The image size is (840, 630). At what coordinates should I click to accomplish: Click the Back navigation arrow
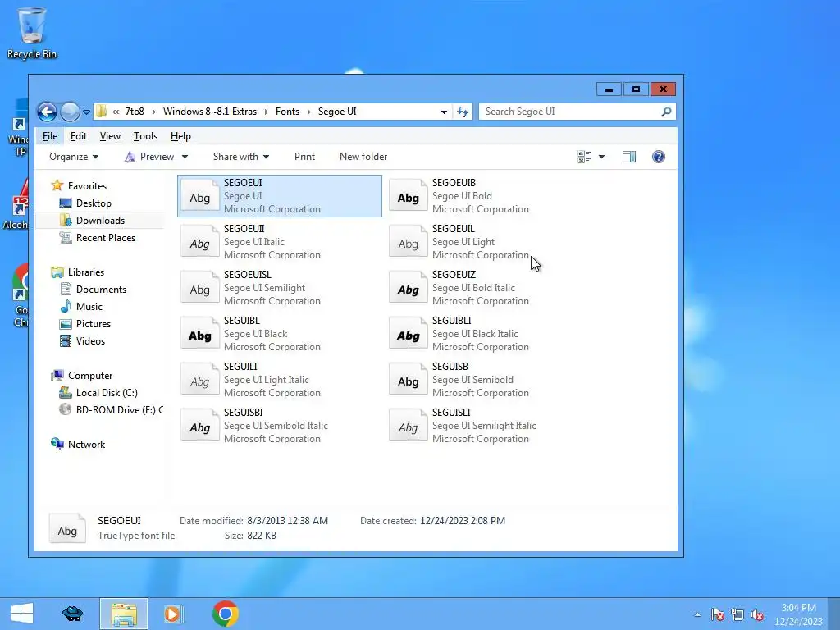pyautogui.click(x=47, y=112)
